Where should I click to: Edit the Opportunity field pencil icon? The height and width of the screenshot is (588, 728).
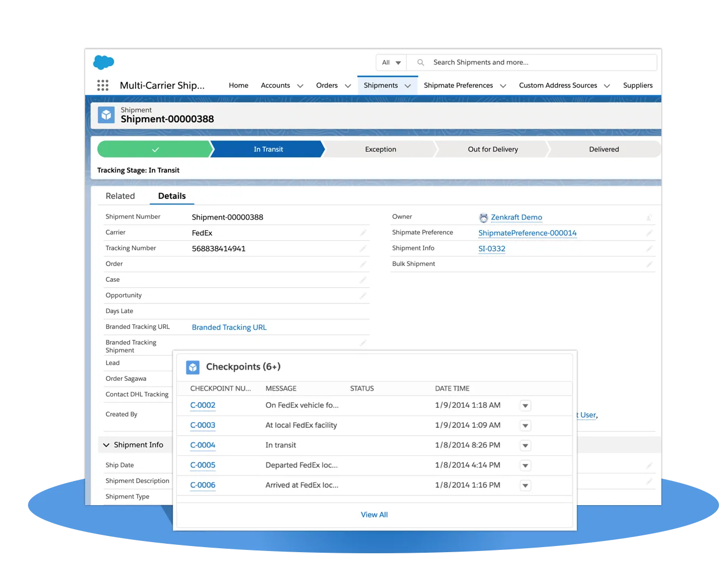click(363, 296)
